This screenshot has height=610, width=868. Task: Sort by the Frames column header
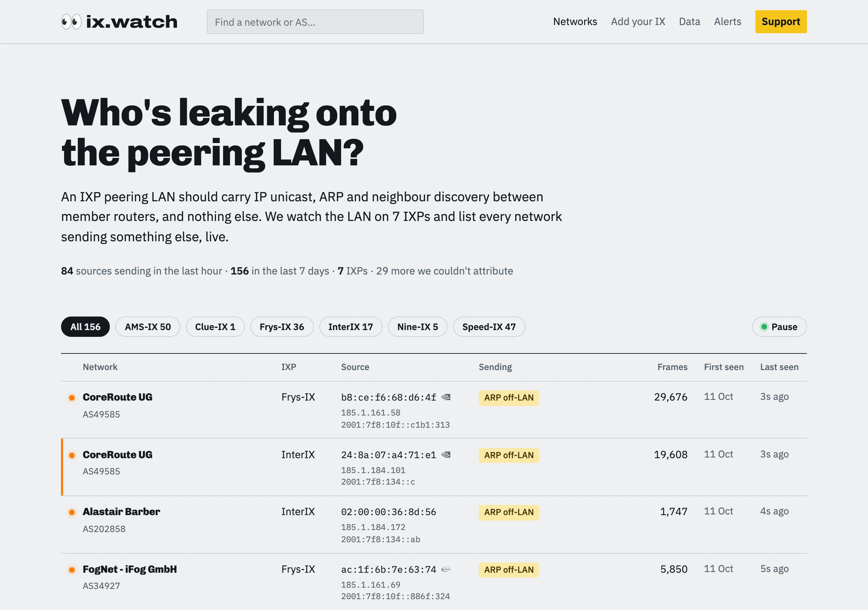[x=672, y=367]
